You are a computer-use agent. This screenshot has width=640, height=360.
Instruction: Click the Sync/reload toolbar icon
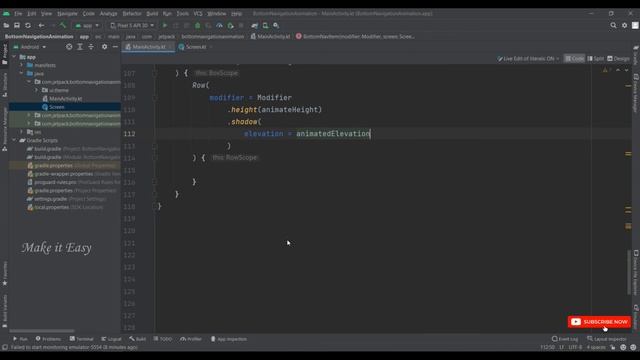[x=28, y=25]
